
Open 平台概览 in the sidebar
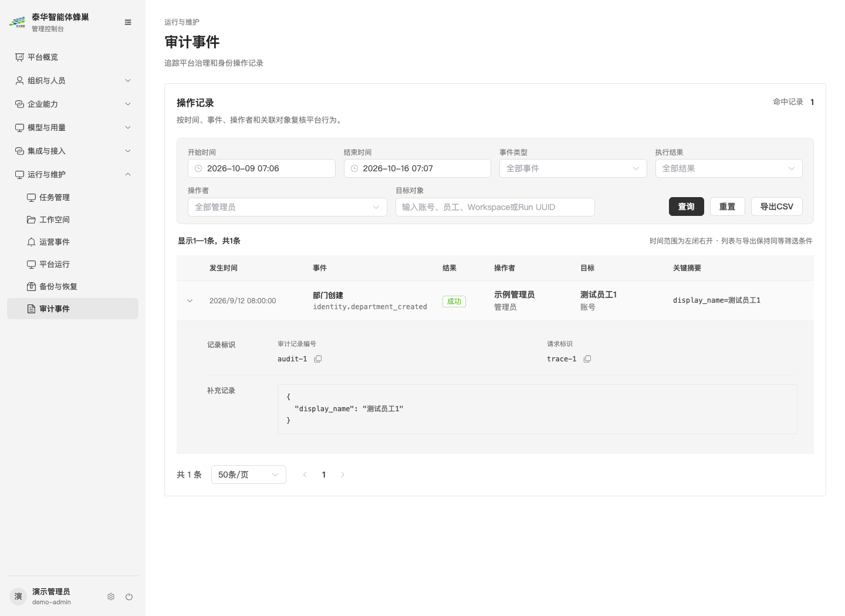pos(73,57)
